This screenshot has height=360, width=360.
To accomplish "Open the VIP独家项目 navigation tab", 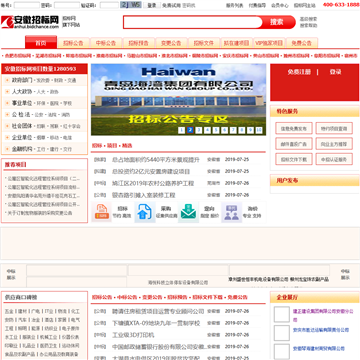I will [269, 43].
